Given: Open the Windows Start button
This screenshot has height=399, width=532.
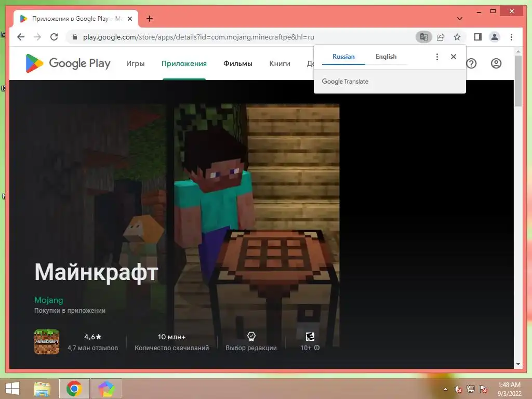Looking at the screenshot, I should [12, 389].
